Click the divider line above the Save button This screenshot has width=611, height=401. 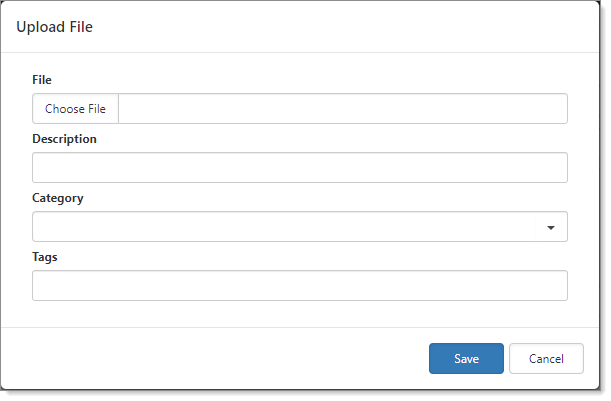pyautogui.click(x=300, y=326)
